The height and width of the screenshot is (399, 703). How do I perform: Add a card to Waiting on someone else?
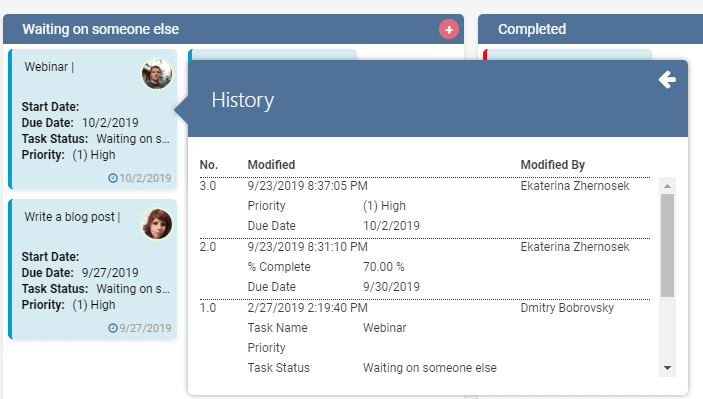(448, 30)
